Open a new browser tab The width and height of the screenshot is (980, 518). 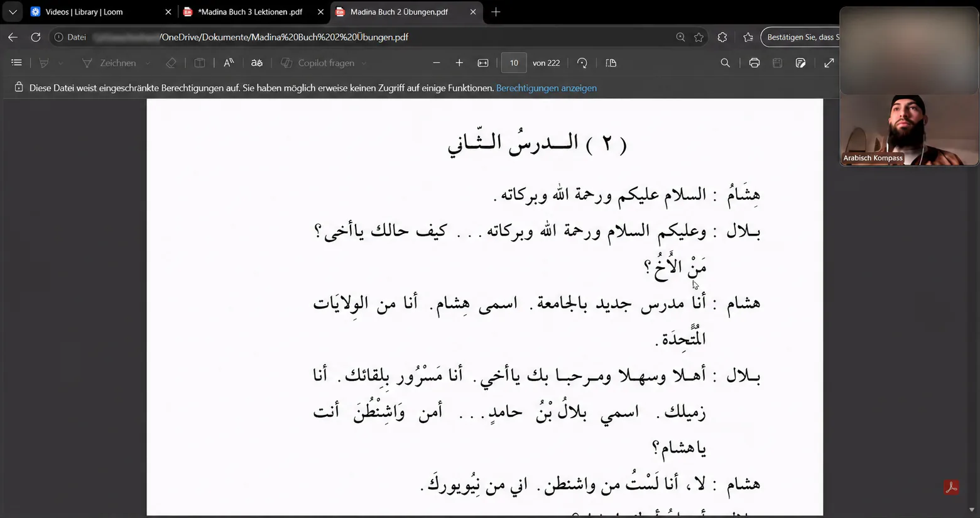point(496,12)
